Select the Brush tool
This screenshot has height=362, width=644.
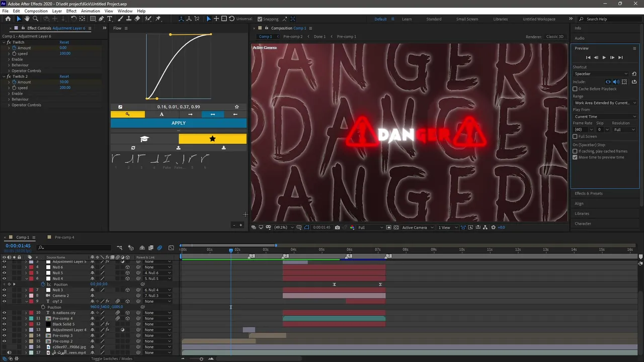[x=120, y=19]
